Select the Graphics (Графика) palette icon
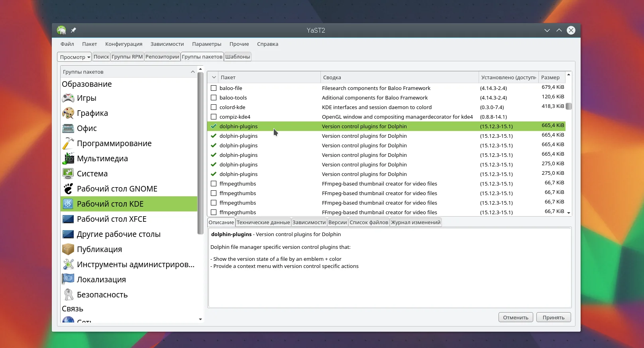 point(68,113)
